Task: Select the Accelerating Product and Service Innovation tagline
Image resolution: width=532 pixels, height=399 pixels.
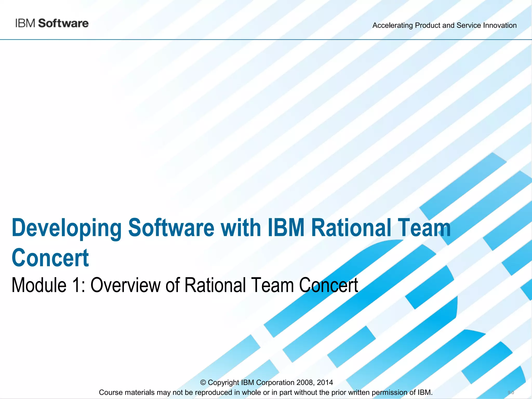Action: pyautogui.click(x=444, y=25)
